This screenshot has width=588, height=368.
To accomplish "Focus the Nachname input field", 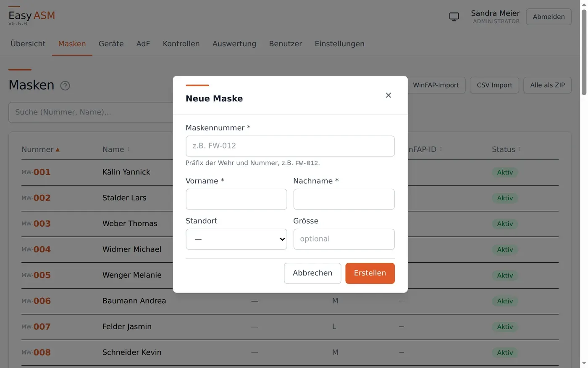I will coord(344,199).
